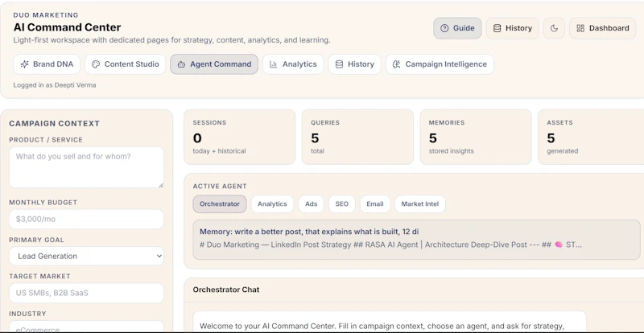644x333 pixels.
Task: Click the History button in the header
Action: pyautogui.click(x=513, y=28)
